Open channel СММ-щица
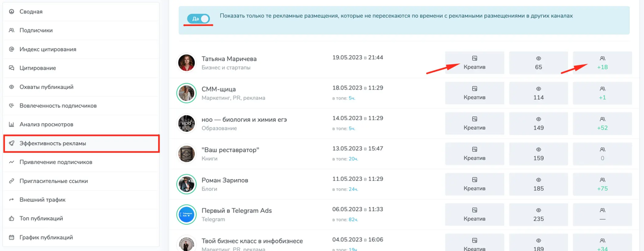 click(218, 89)
